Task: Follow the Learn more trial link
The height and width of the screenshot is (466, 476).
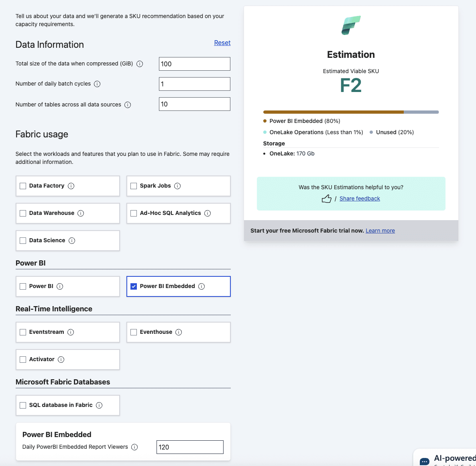Action: tap(380, 231)
